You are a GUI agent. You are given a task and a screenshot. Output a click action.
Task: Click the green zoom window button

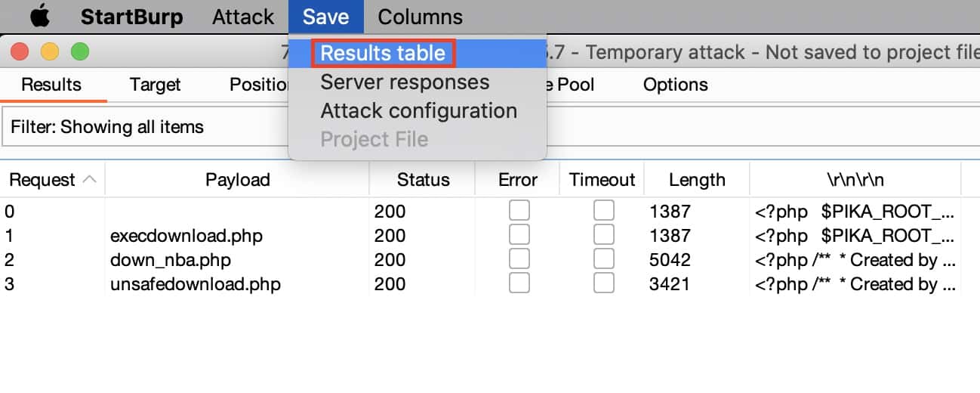click(x=79, y=52)
